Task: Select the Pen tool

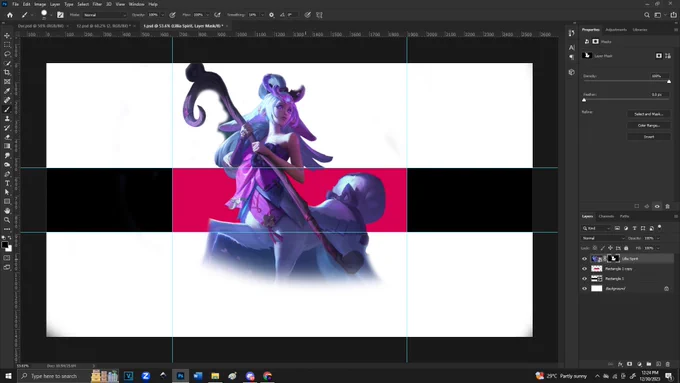Action: (x=7, y=174)
